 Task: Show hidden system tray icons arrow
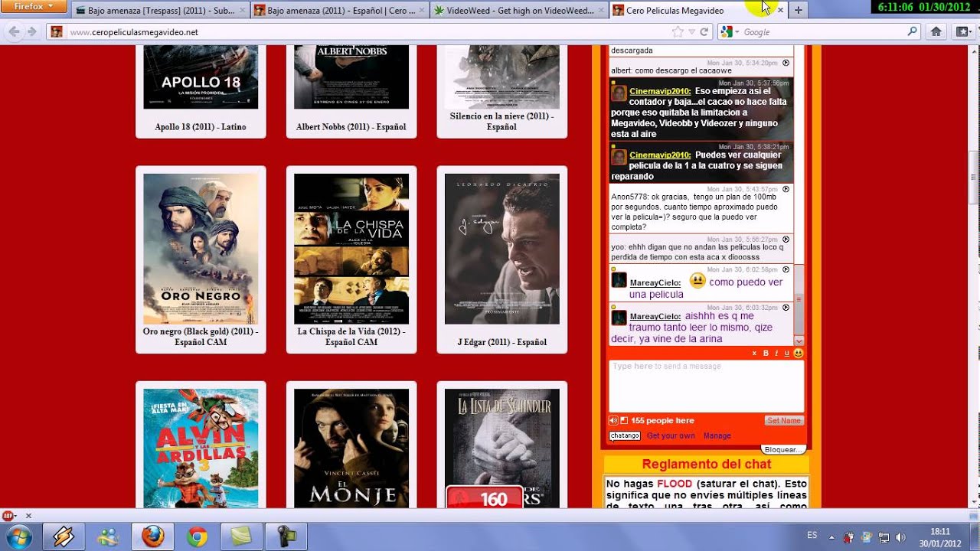tap(831, 537)
